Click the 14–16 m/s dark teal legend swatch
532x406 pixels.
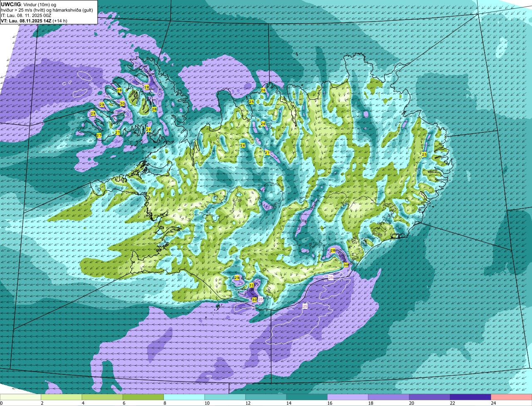pos(307,397)
